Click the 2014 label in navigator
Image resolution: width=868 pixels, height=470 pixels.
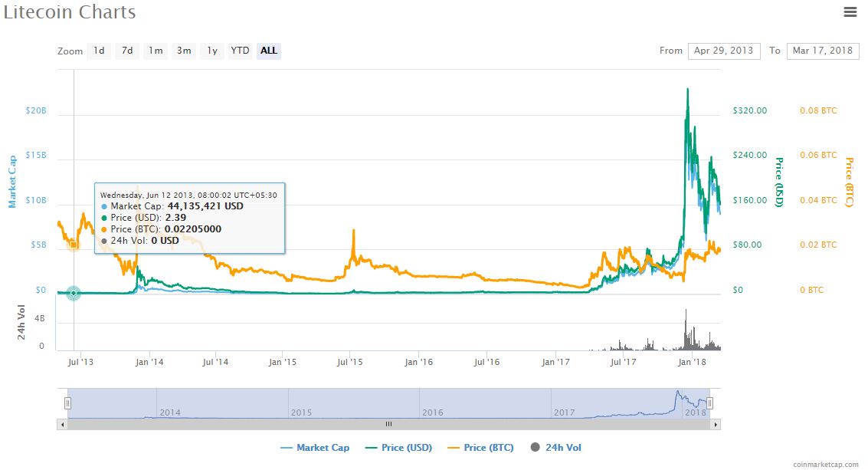pos(170,412)
